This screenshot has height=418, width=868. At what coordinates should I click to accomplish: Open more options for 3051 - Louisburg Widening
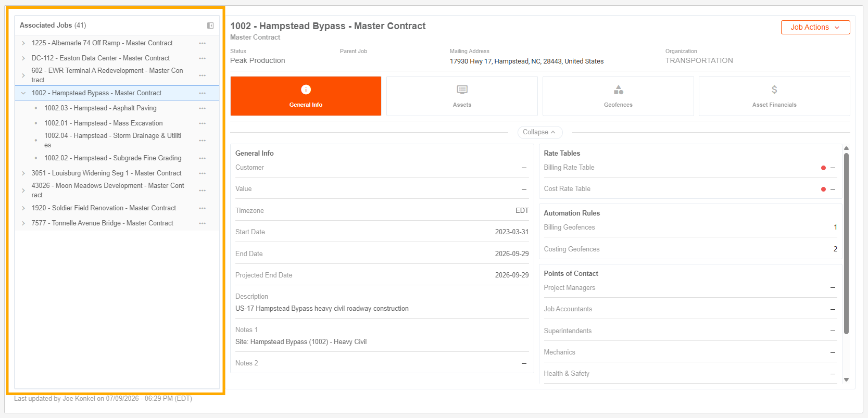pos(202,173)
